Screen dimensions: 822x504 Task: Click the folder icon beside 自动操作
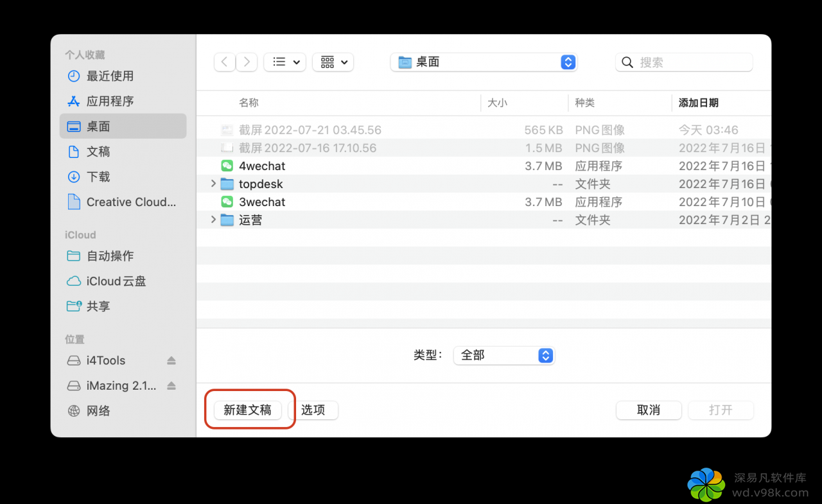74,256
